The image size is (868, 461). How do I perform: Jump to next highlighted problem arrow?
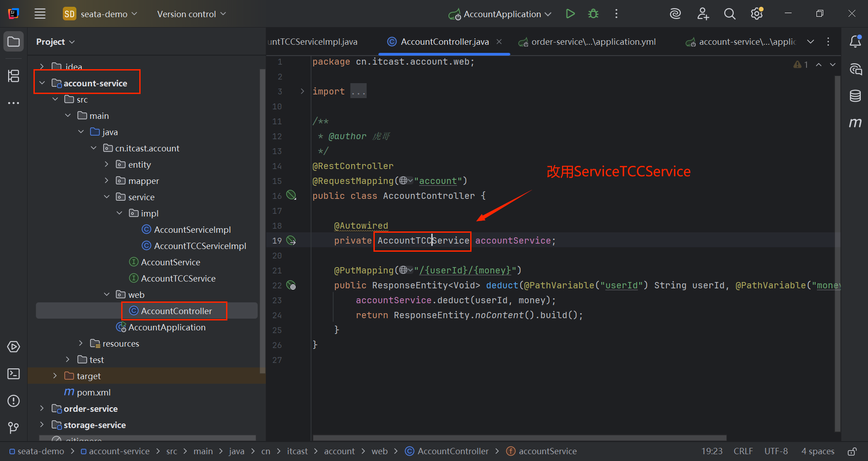coord(833,65)
